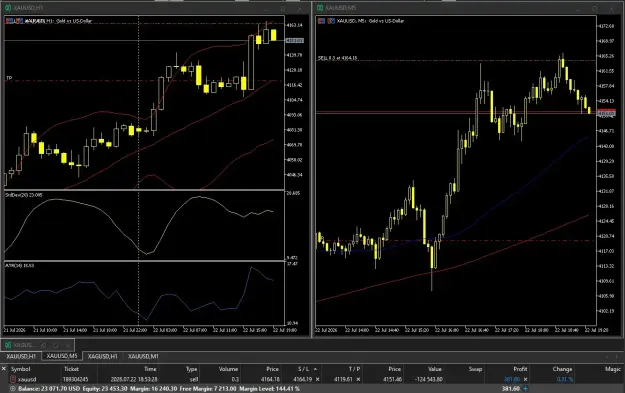
Task: Sort trades by the Symbol column header
Action: 20,369
